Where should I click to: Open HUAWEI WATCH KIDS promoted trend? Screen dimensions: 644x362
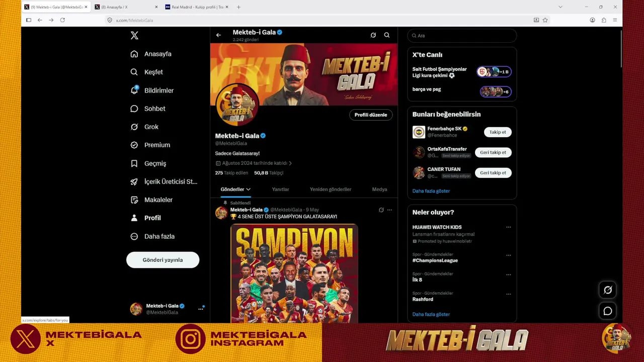(x=437, y=227)
